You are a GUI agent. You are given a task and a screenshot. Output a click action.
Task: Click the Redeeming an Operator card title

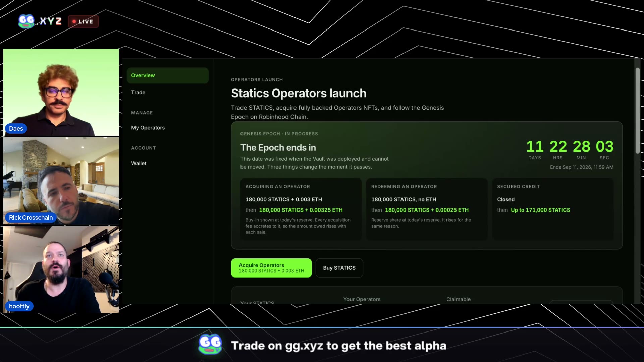pos(404,187)
